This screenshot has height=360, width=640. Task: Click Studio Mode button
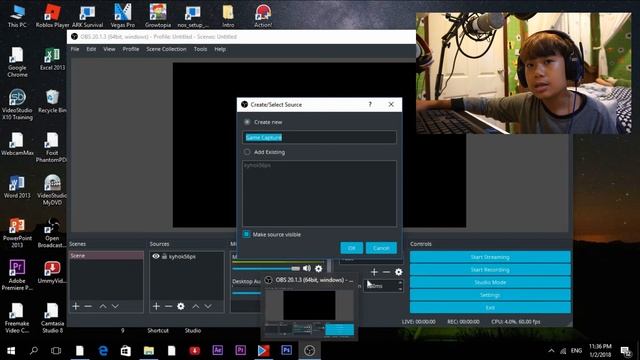point(490,282)
